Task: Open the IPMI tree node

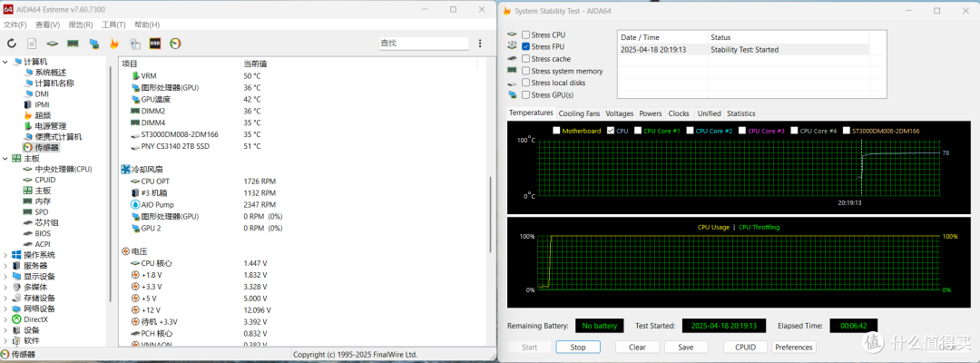Action: 43,104
